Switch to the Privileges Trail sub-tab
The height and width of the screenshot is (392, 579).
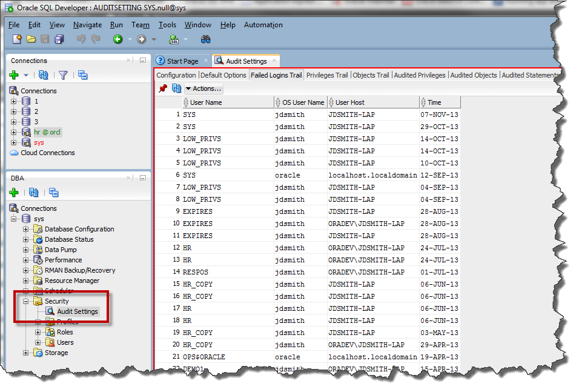327,75
